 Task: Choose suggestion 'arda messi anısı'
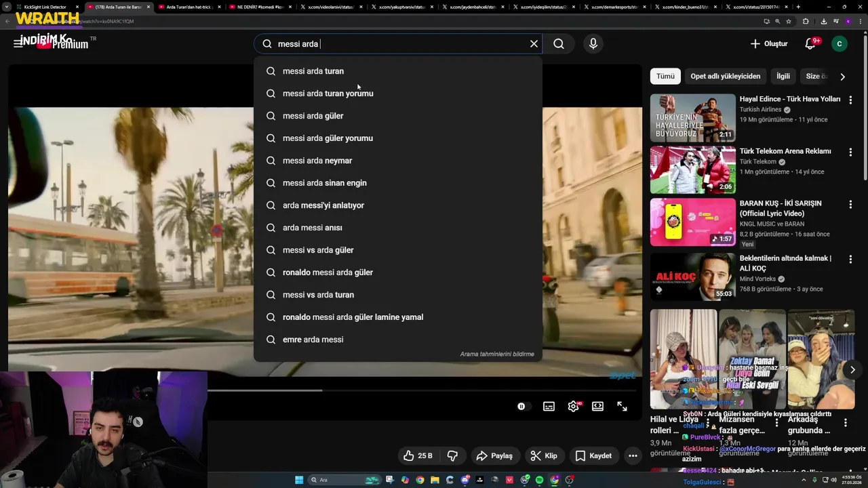[x=398, y=228]
